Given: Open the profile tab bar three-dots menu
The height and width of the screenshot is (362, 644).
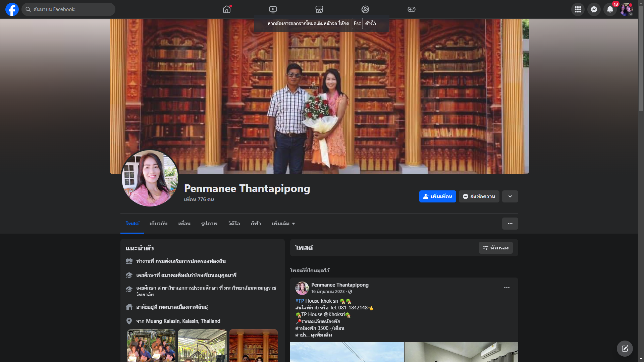Looking at the screenshot, I should (510, 224).
